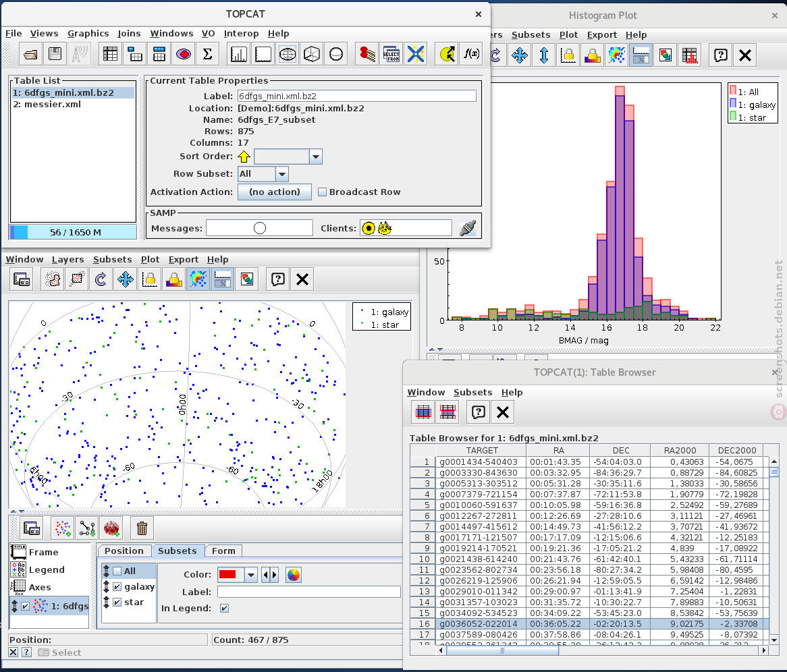This screenshot has width=787, height=672.
Task: Show column statistics with the sigma icon
Action: [x=207, y=54]
